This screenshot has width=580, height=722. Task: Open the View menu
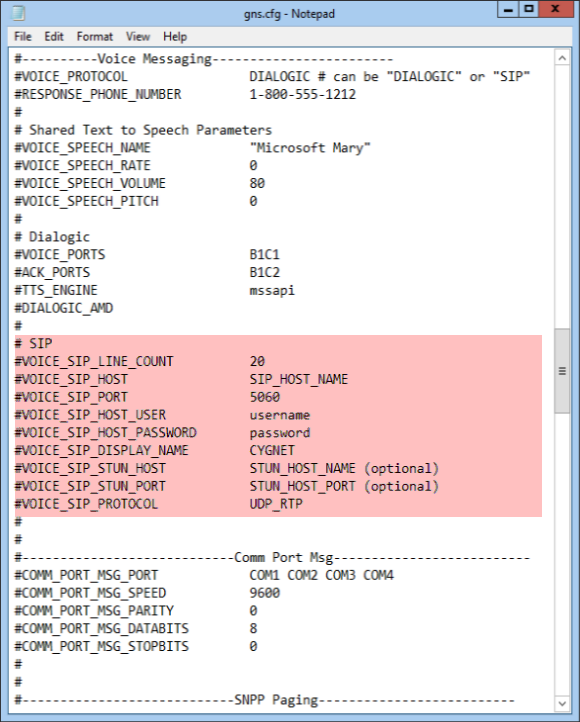click(x=138, y=36)
